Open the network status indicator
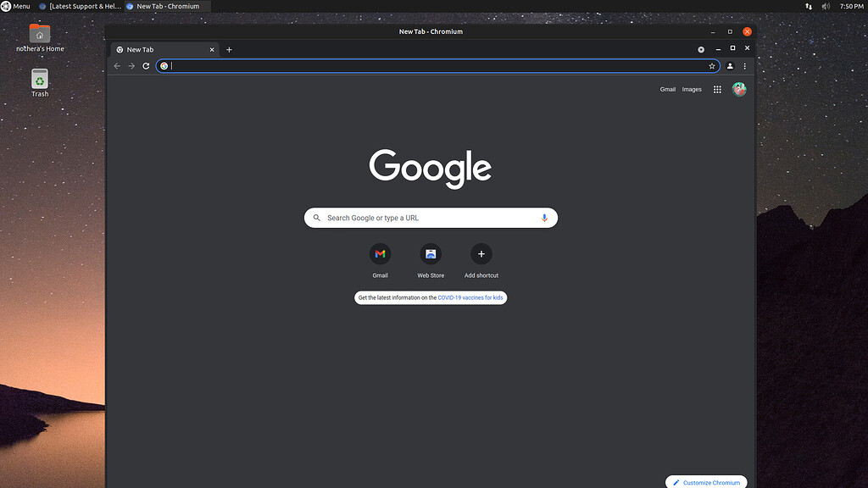 click(807, 6)
